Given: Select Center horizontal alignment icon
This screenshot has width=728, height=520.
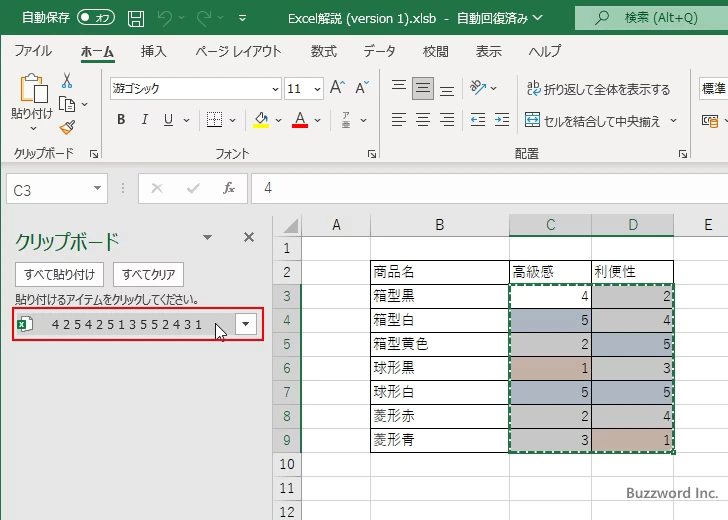Looking at the screenshot, I should tap(422, 120).
